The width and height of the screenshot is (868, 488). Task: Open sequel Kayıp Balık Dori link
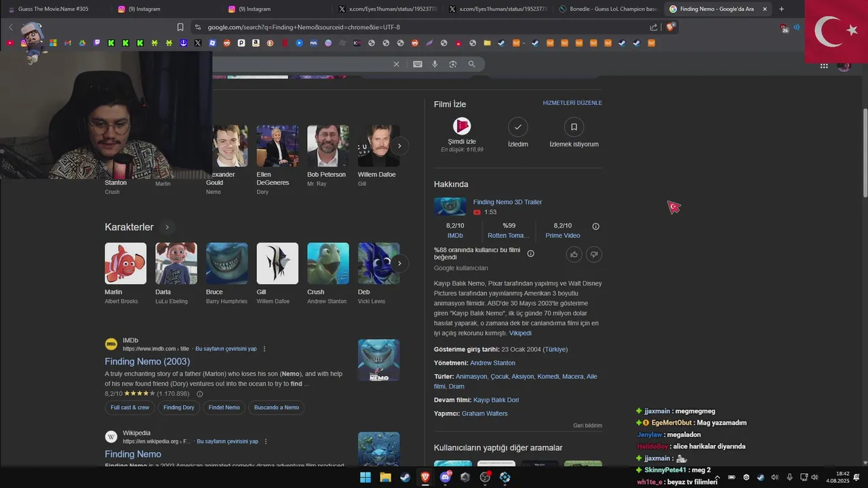(496, 400)
